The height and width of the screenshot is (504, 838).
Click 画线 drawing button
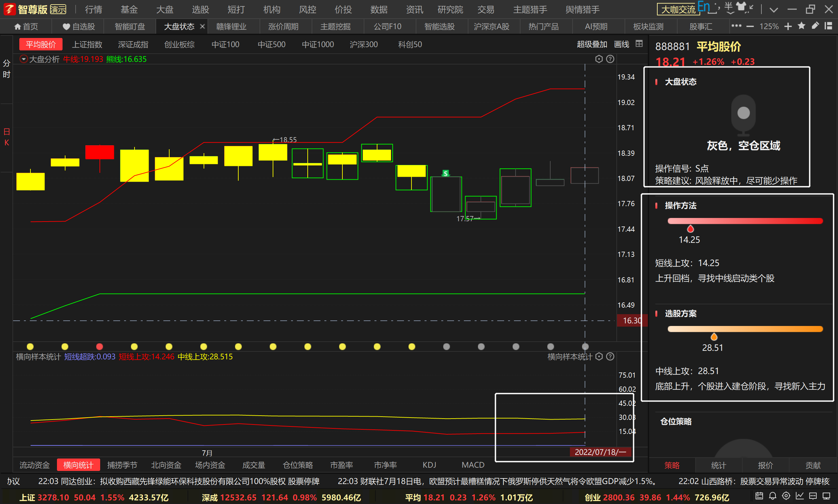click(x=621, y=44)
